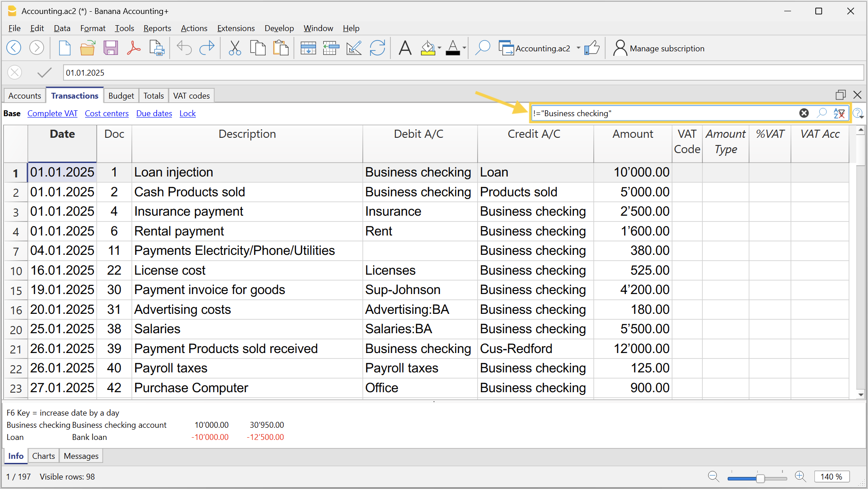
Task: Click the zoom slider handle
Action: click(760, 478)
